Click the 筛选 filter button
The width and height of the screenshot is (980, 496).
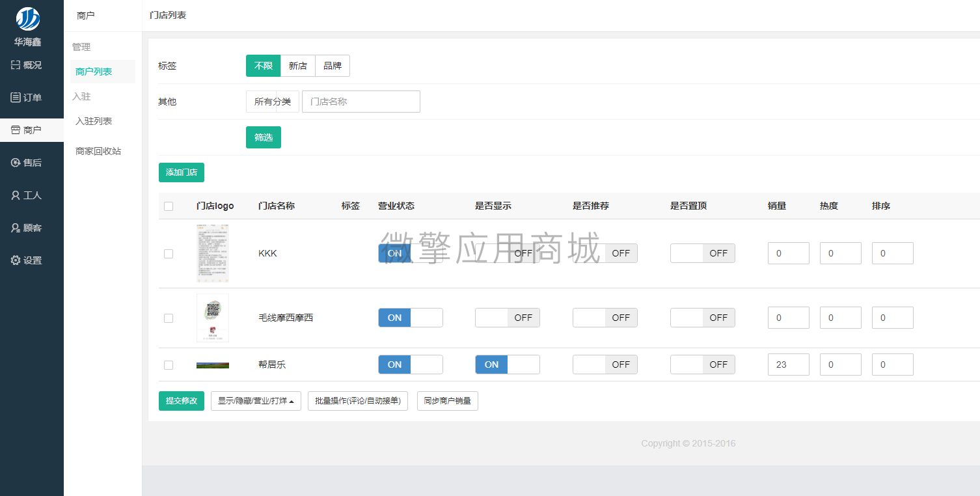click(264, 137)
